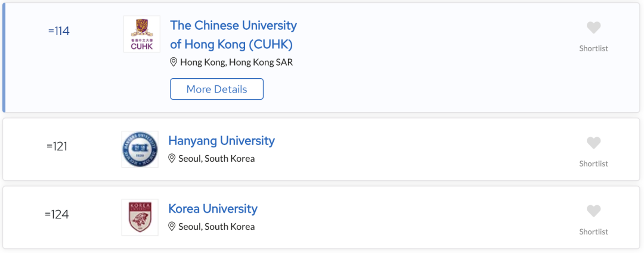644x253 pixels.
Task: Click location pin next to Hong Kong SAR
Action: 174,63
